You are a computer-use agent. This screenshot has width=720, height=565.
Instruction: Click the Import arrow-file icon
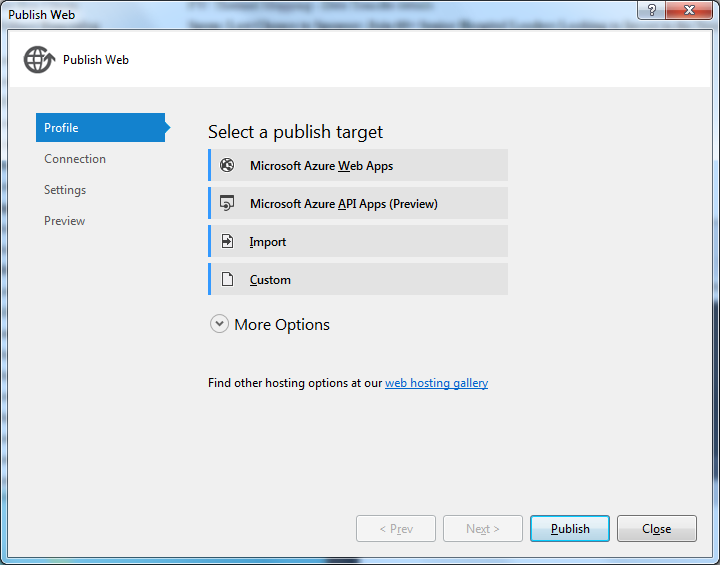(x=227, y=241)
